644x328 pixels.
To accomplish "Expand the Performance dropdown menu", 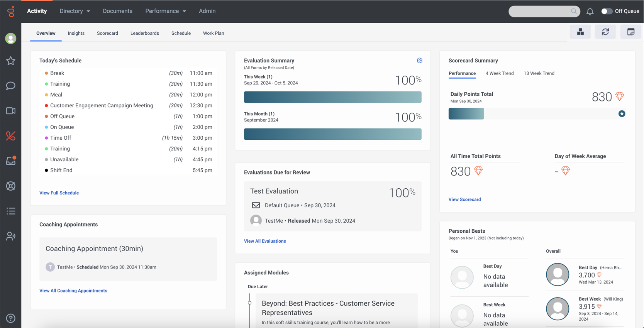I will [x=166, y=11].
